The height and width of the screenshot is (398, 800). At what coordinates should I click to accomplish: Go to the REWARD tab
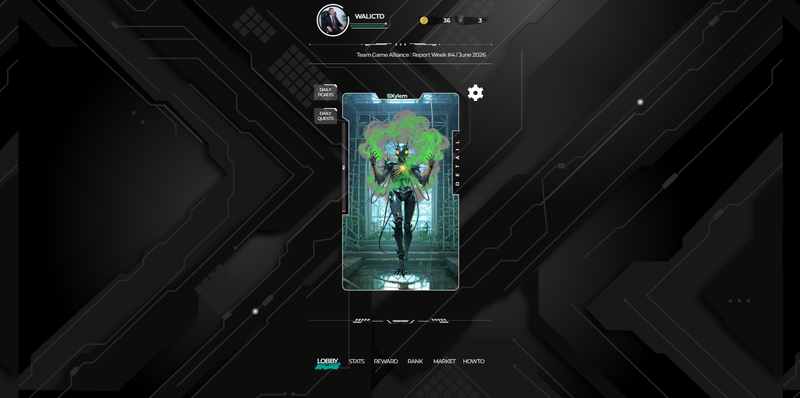[x=386, y=361]
